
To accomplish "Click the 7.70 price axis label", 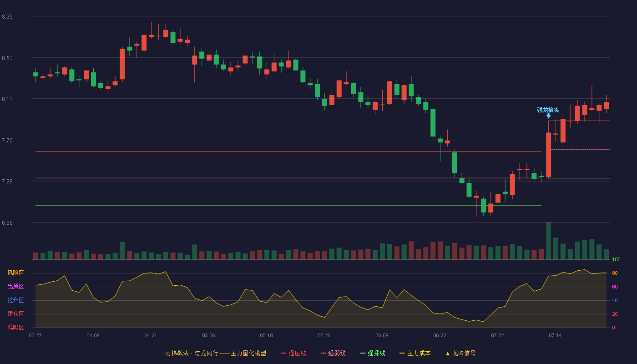I will tap(7, 141).
